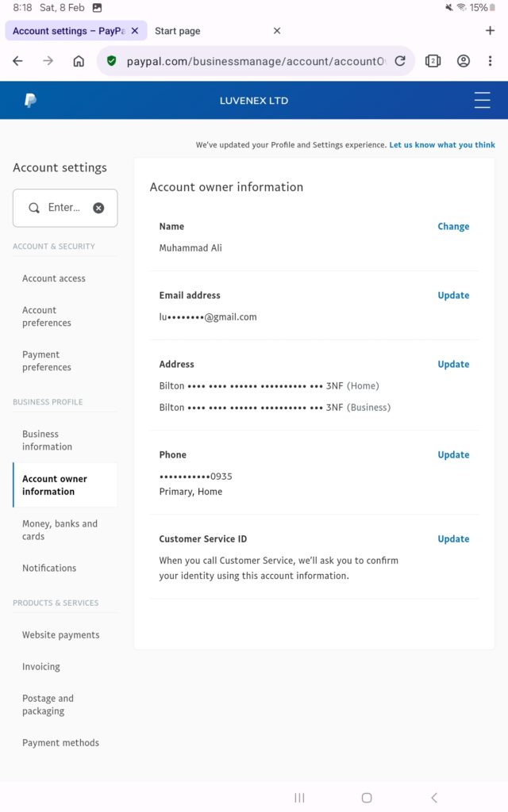Select Business information in sidebar
Image resolution: width=508 pixels, height=812 pixels.
coord(47,440)
